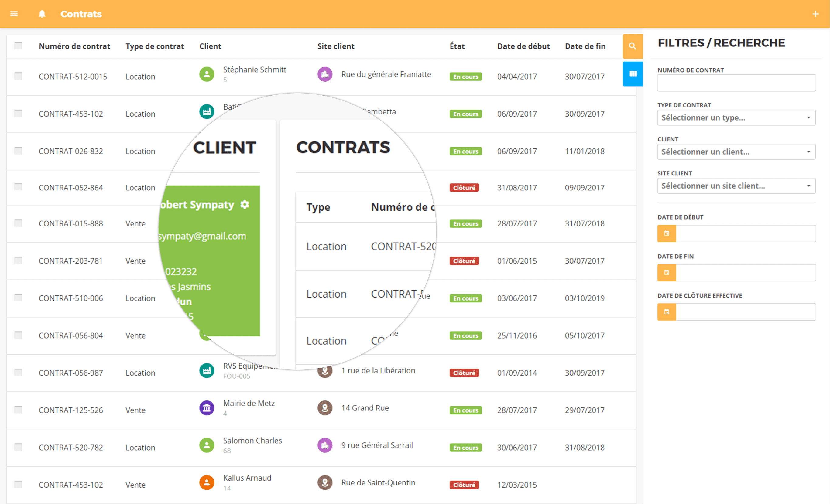Screen dimensions: 830x504
Task: Add a new contract with plus icon
Action: click(815, 14)
